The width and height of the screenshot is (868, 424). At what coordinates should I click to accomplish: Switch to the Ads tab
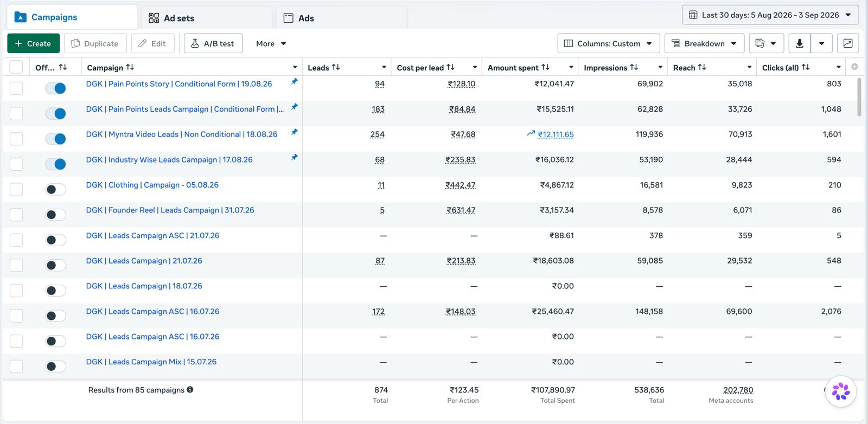pos(341,18)
